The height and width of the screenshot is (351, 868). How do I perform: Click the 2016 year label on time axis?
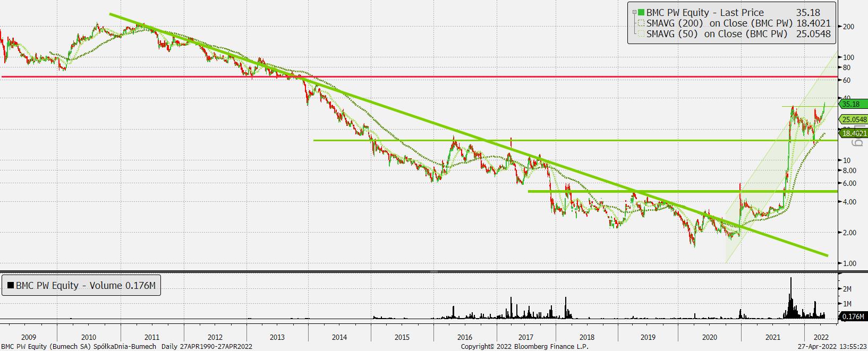pyautogui.click(x=464, y=337)
